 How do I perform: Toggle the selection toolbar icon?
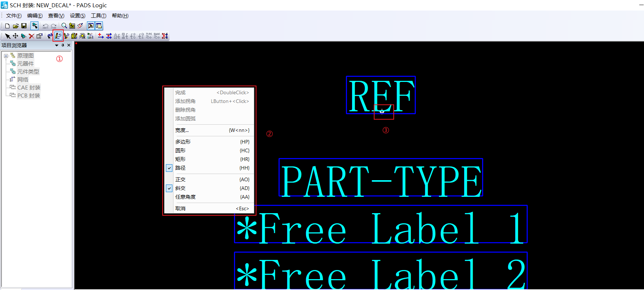(34, 26)
